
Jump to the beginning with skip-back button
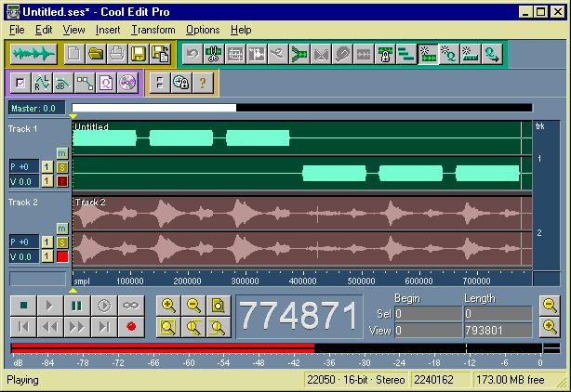pos(23,327)
